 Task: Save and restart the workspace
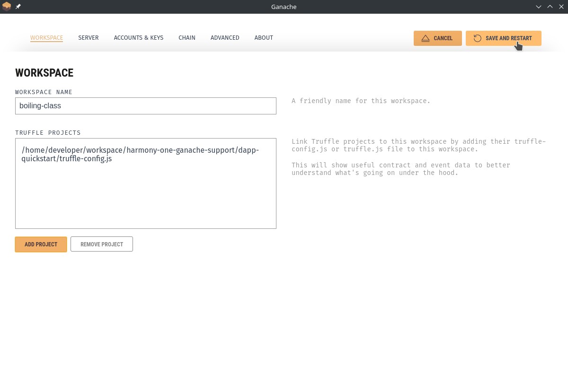tap(504, 38)
